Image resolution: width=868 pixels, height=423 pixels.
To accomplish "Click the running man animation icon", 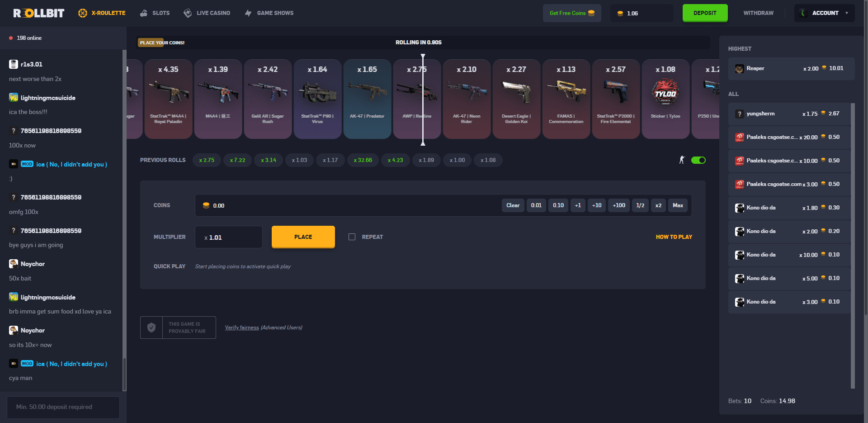I will [x=682, y=160].
